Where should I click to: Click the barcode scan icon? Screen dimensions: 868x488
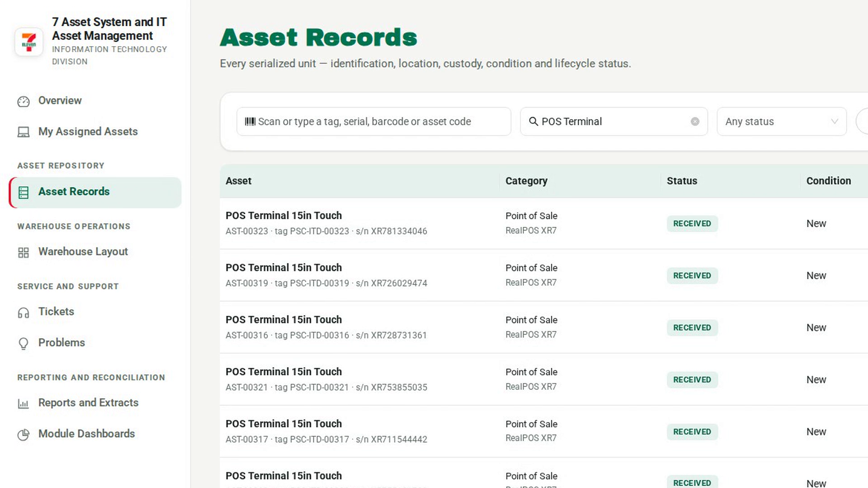250,121
